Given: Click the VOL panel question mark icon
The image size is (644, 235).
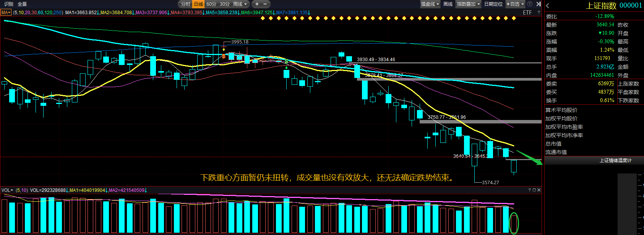Looking at the screenshot, I should coord(530,190).
